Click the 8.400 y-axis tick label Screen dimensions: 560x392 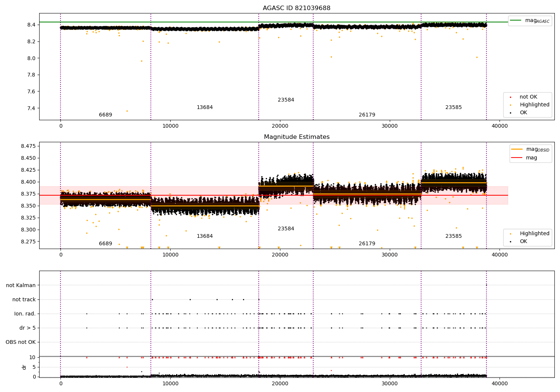28,182
